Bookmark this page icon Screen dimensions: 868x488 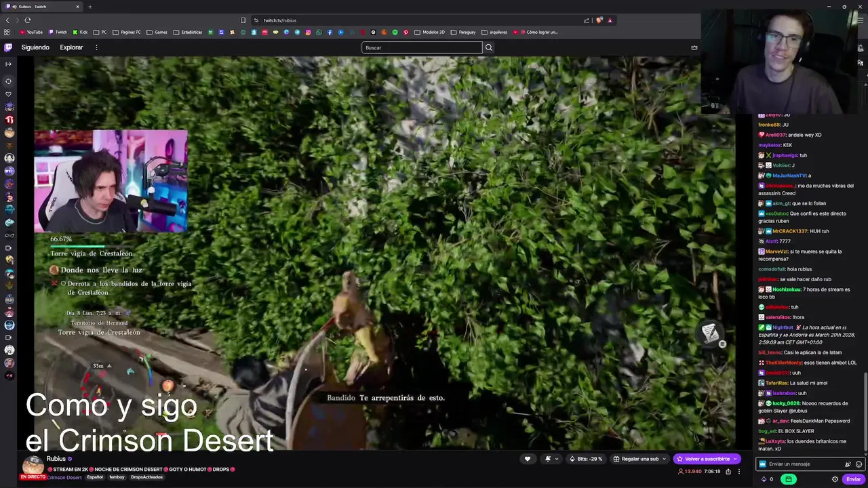243,20
